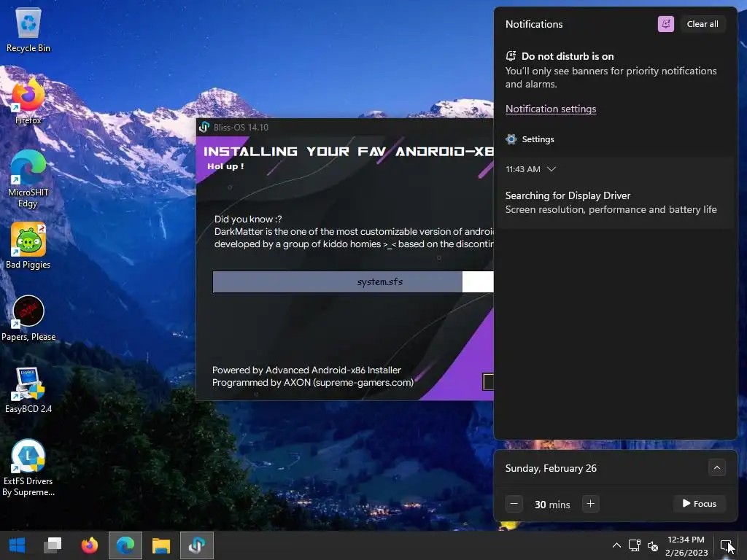The height and width of the screenshot is (560, 747).
Task: Click the 30 mins focus duration value
Action: pyautogui.click(x=552, y=505)
